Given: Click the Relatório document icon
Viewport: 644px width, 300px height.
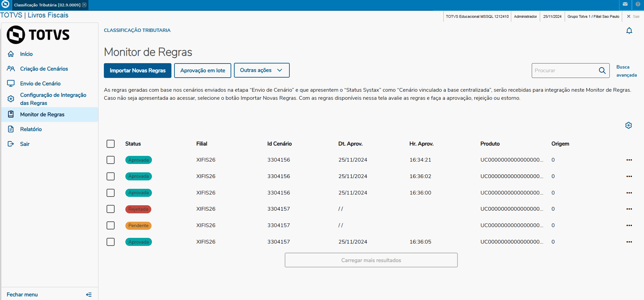Looking at the screenshot, I should tap(11, 129).
